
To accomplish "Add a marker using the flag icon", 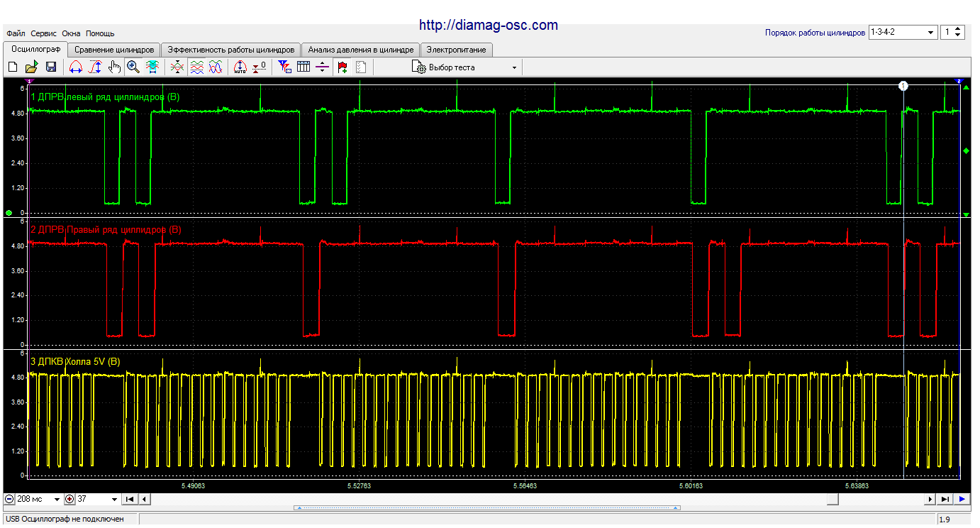I will [343, 67].
